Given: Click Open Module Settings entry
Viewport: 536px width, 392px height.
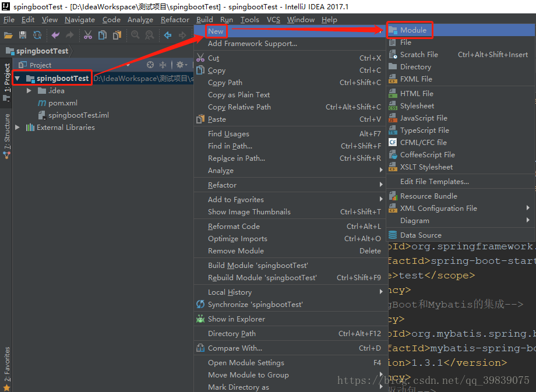Looking at the screenshot, I should pos(290,363).
